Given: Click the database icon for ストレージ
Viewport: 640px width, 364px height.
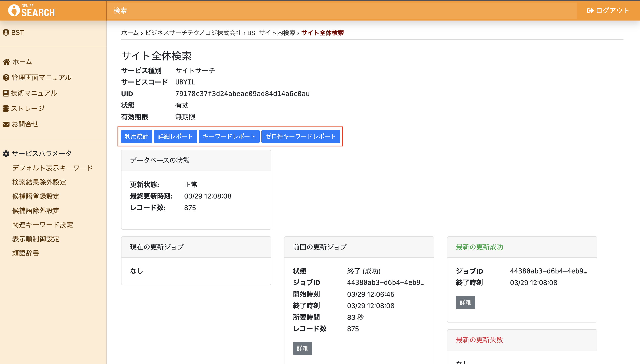Looking at the screenshot, I should click(x=6, y=109).
